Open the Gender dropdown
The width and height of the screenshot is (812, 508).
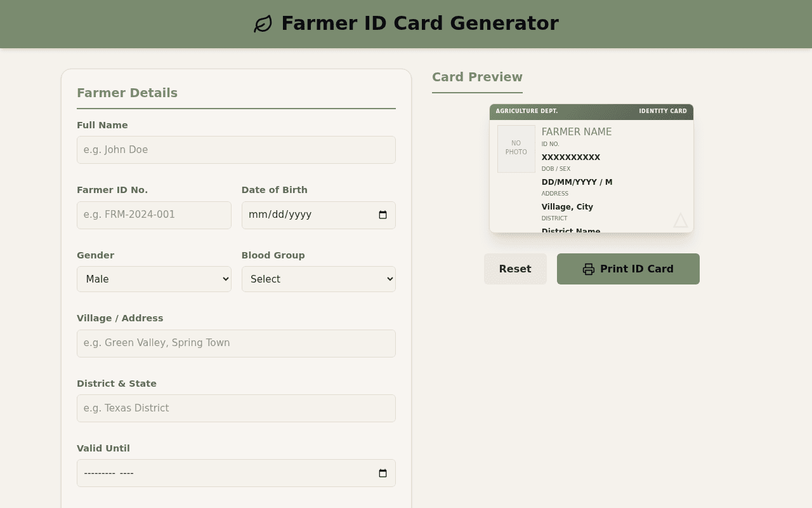point(154,279)
